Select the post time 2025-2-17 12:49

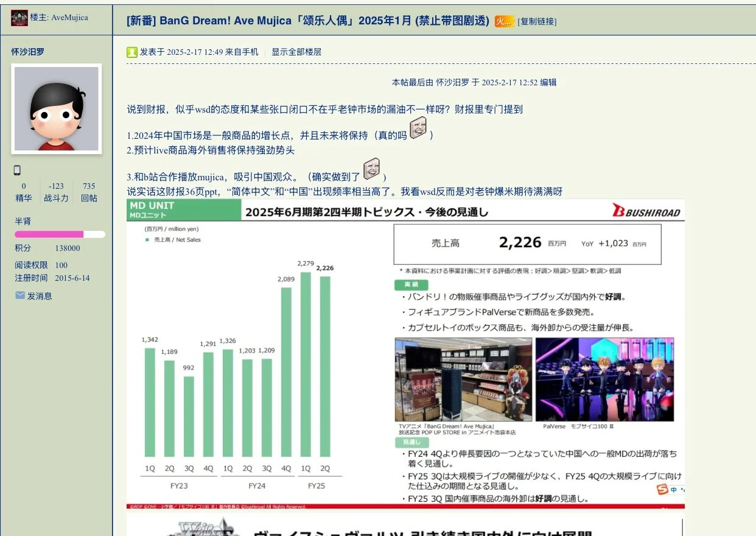tap(195, 52)
